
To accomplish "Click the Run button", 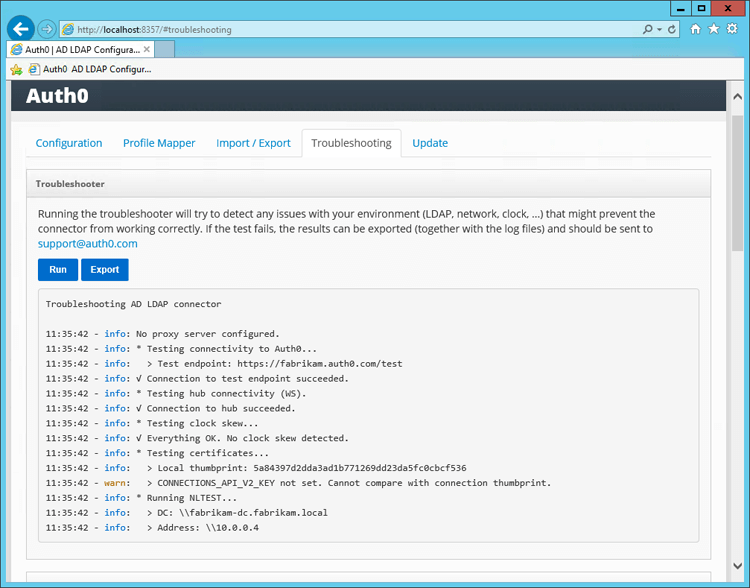I will pos(58,269).
